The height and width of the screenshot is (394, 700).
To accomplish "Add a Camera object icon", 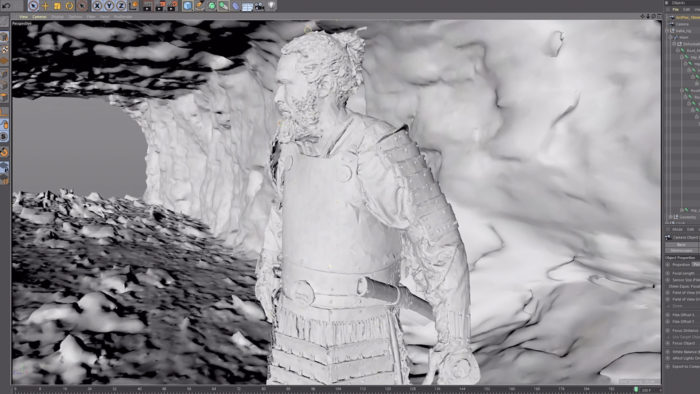I will (259, 6).
